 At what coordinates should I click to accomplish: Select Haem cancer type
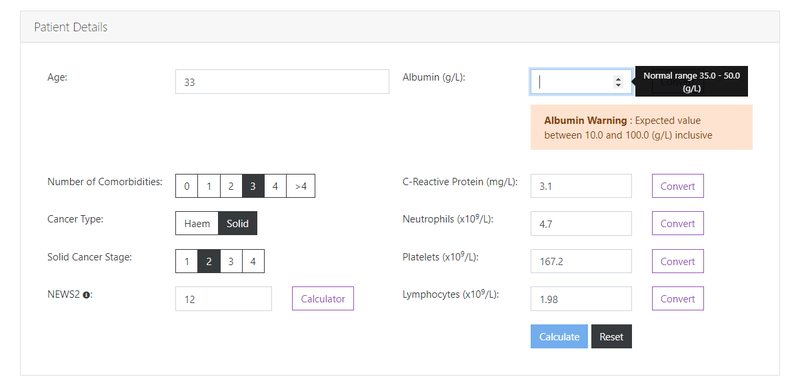(197, 223)
